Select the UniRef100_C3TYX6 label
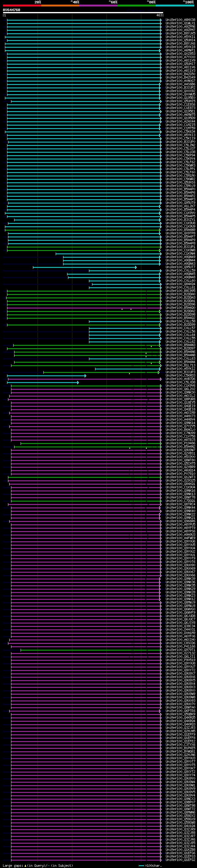197x868 pixels. [180, 745]
